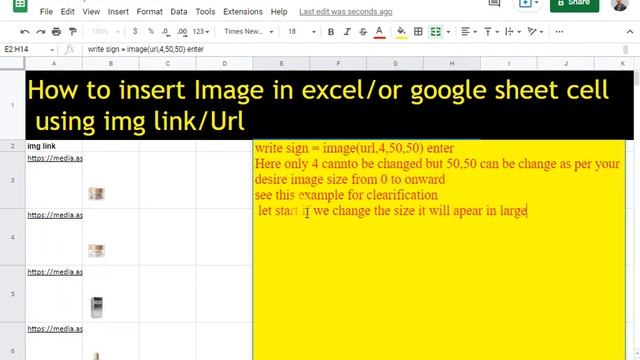Image resolution: width=640 pixels, height=360 pixels.
Task: Select row 5 header
Action: 13,294
